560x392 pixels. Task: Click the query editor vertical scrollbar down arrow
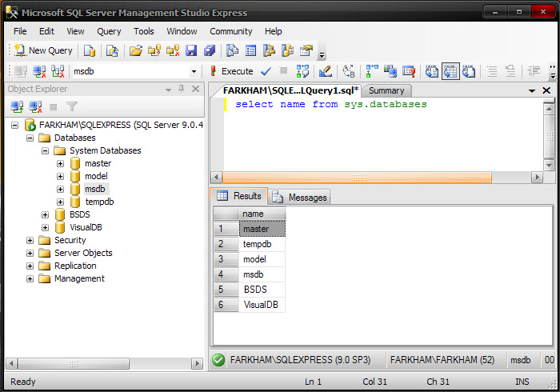pyautogui.click(x=549, y=165)
